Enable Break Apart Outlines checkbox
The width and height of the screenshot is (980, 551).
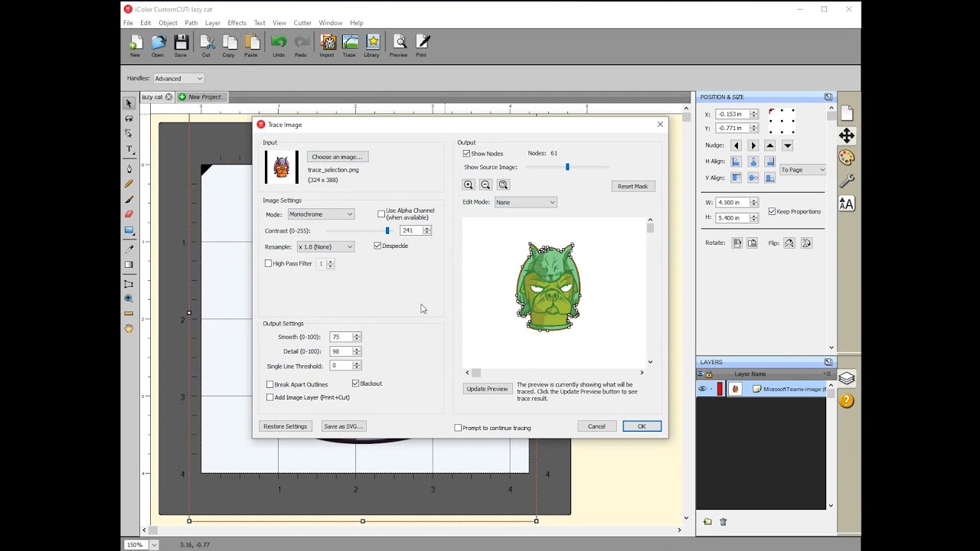coord(269,384)
